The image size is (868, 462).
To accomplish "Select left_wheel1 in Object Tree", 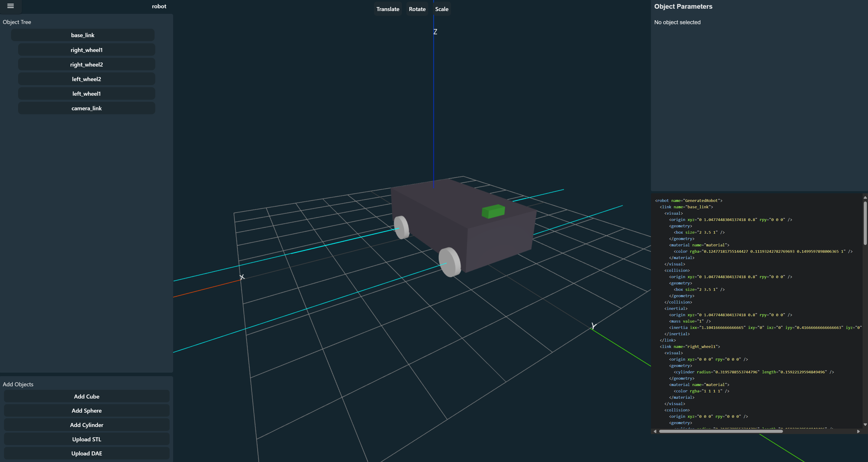I will pos(86,94).
